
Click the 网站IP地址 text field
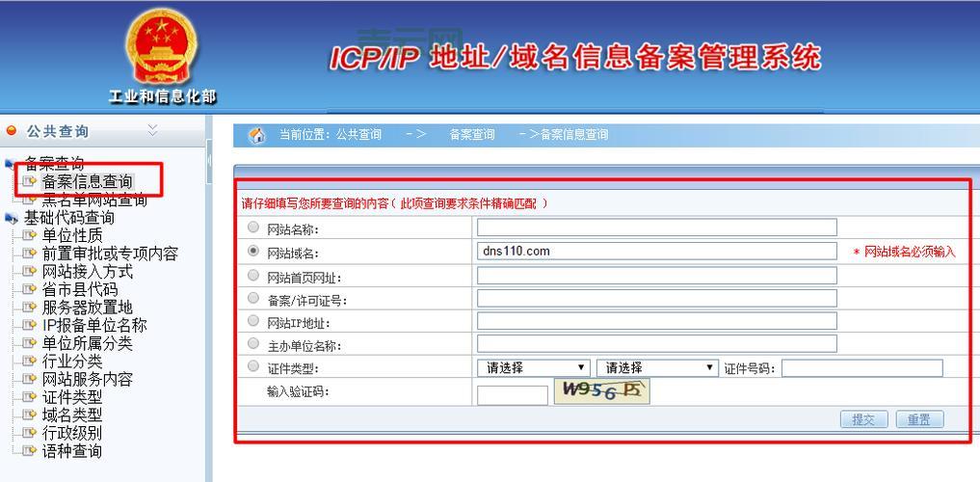click(657, 321)
